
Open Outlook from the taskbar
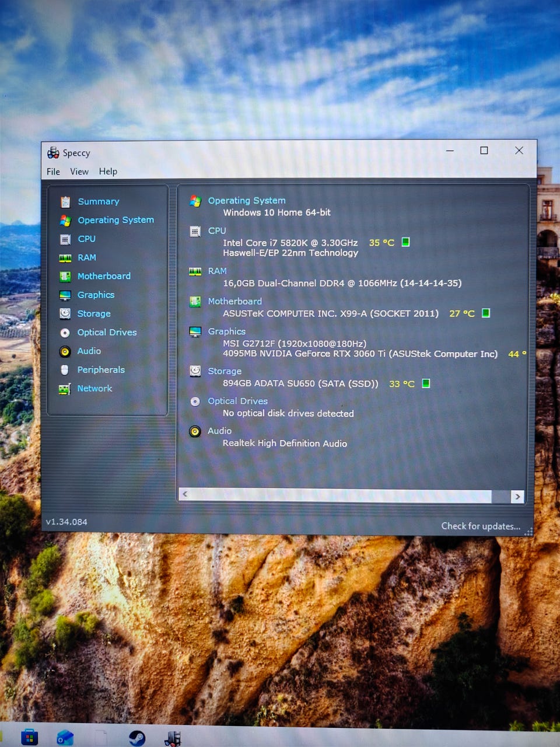pos(65,738)
